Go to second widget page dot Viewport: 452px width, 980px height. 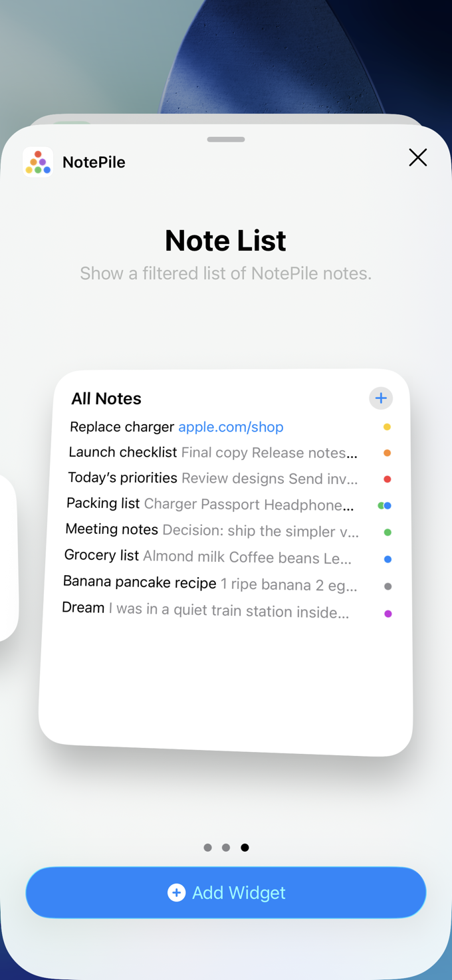click(x=226, y=848)
